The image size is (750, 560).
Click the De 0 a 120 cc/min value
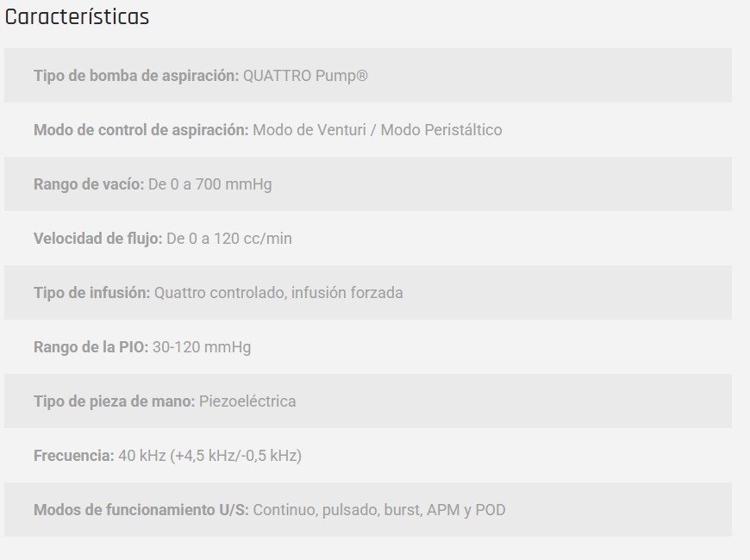tap(229, 238)
